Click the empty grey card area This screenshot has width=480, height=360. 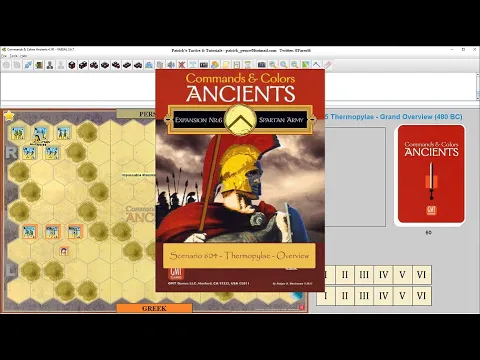pos(355,177)
